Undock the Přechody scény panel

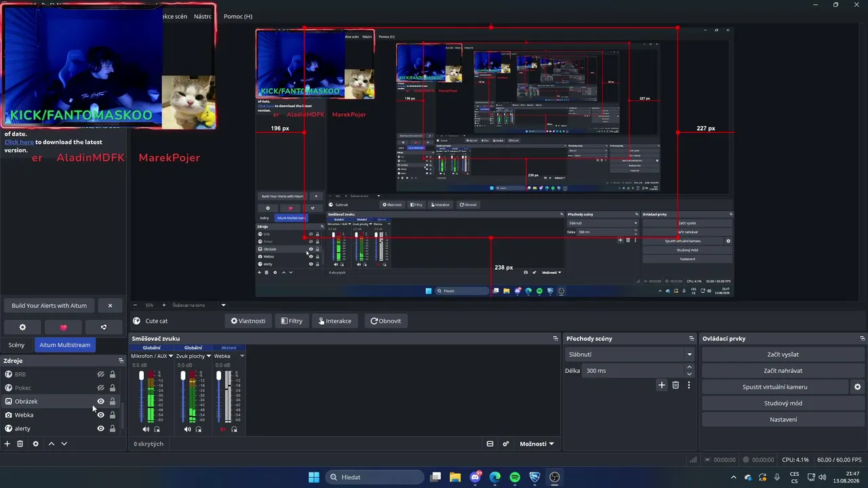click(x=692, y=338)
